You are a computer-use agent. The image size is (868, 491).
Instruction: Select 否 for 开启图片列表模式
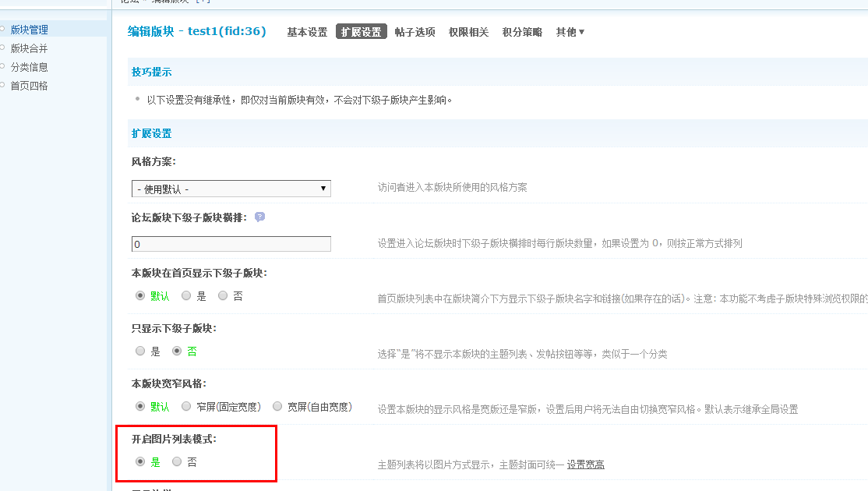177,461
